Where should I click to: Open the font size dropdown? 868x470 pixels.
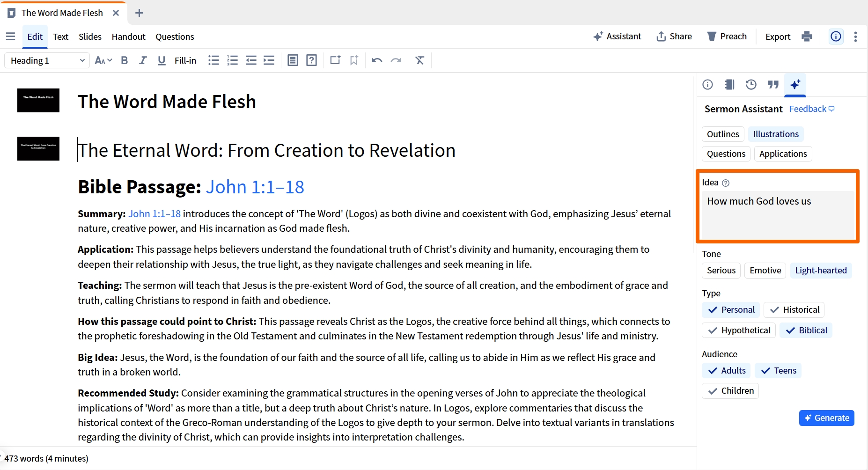103,60
